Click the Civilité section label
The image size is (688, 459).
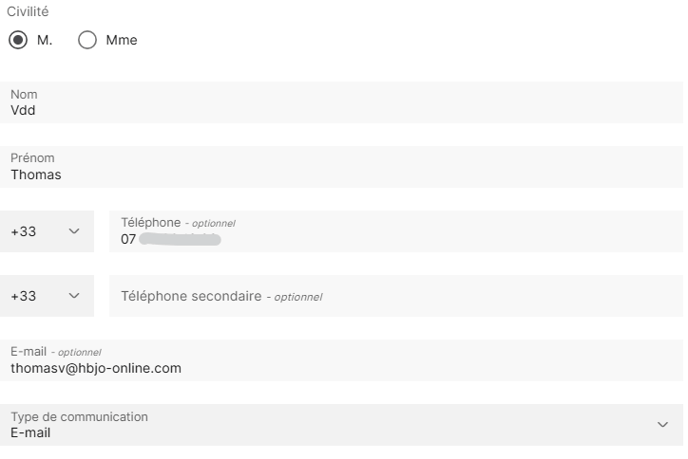pyautogui.click(x=28, y=12)
